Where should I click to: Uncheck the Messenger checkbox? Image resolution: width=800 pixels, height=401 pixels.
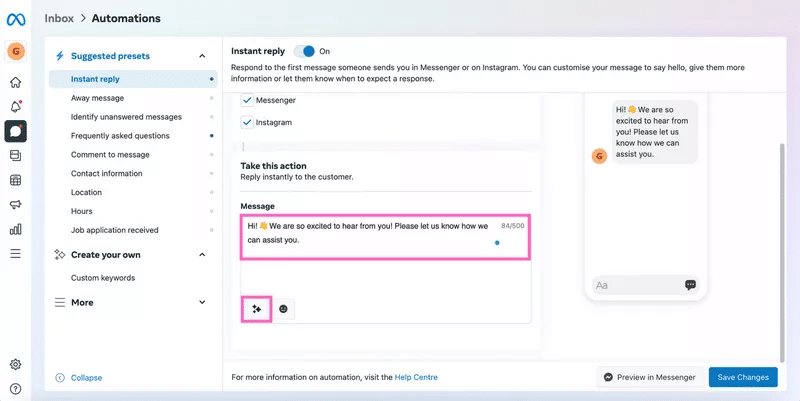point(247,100)
